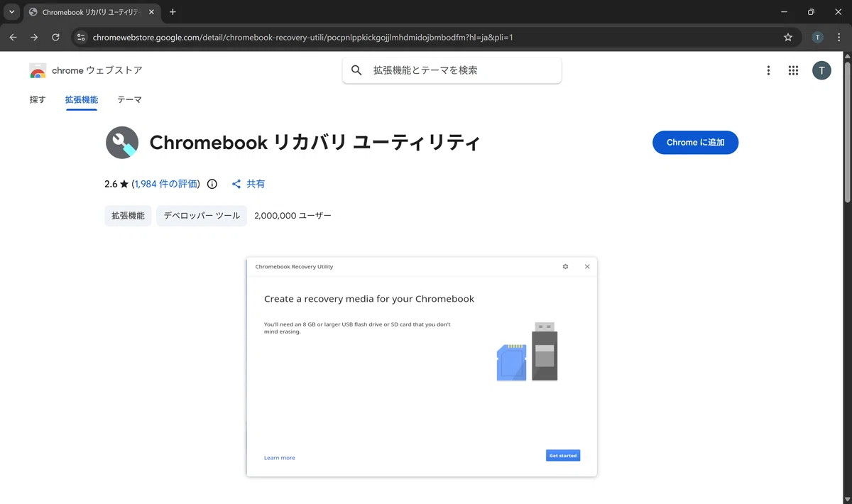The image size is (852, 504).
Task: Bookmark this page with the star icon
Action: (x=788, y=38)
